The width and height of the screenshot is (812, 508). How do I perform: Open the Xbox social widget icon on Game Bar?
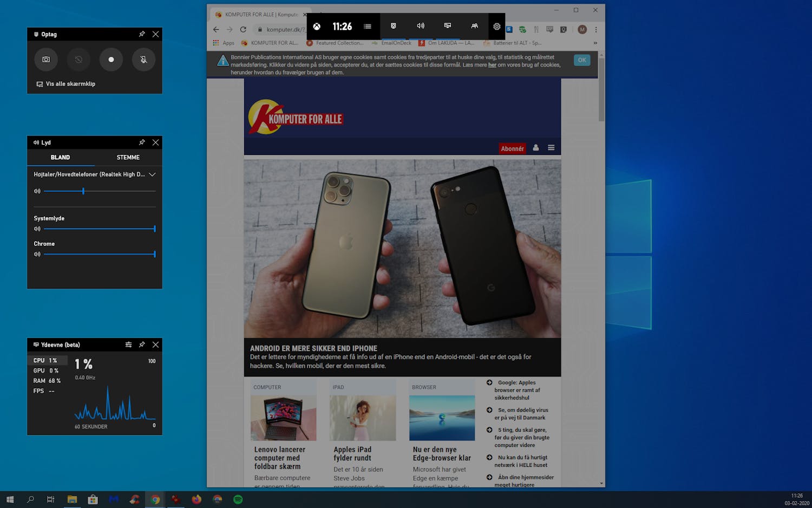click(474, 26)
